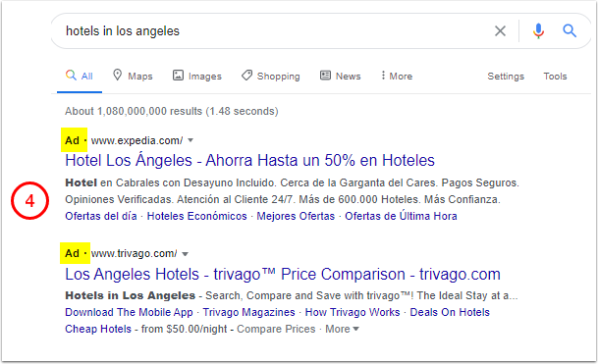Click the News tab newspaper icon
The image size is (598, 364).
325,76
